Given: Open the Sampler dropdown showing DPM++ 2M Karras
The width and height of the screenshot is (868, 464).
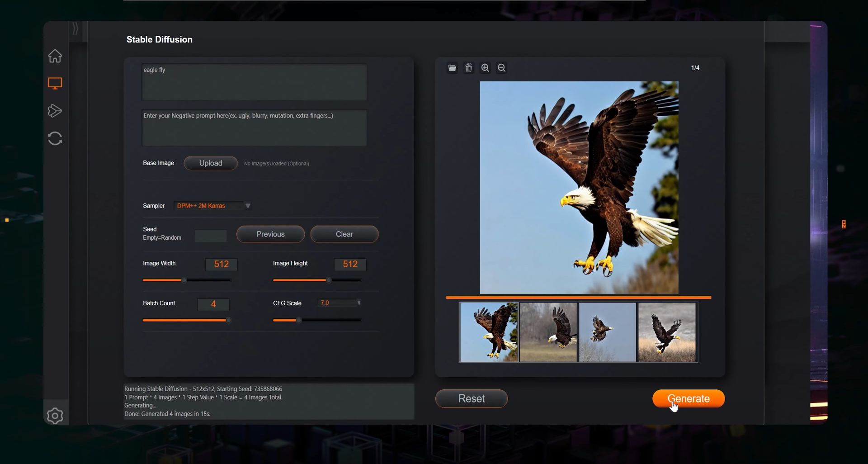Looking at the screenshot, I should coord(212,205).
